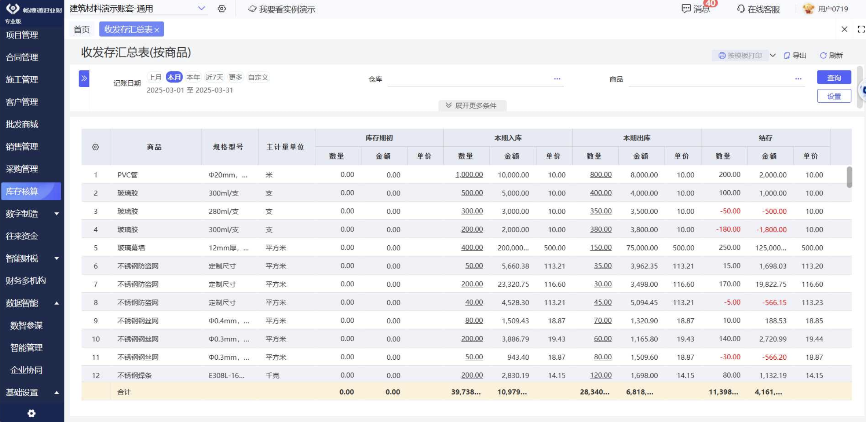
Task: Click the 规格型号 column header
Action: [x=229, y=147]
